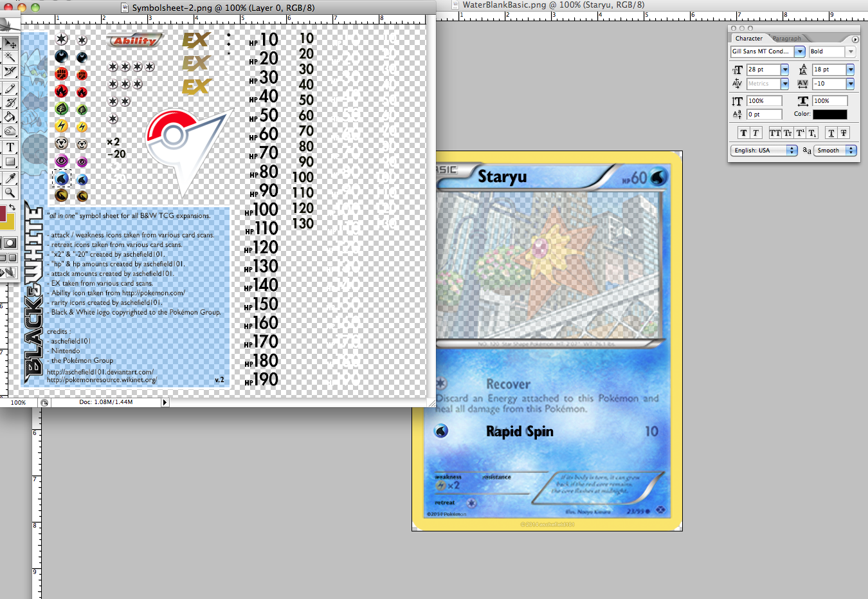Toggle Faux Bold style
868x599 pixels.
[x=744, y=133]
